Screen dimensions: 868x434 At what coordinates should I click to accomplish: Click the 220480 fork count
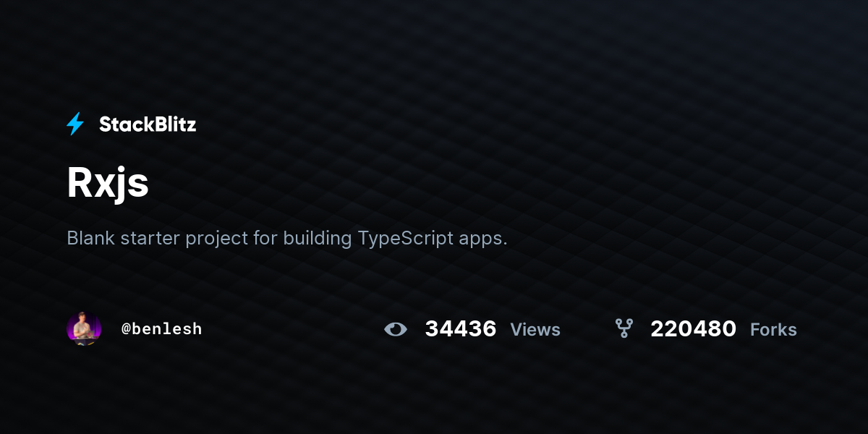(x=693, y=329)
